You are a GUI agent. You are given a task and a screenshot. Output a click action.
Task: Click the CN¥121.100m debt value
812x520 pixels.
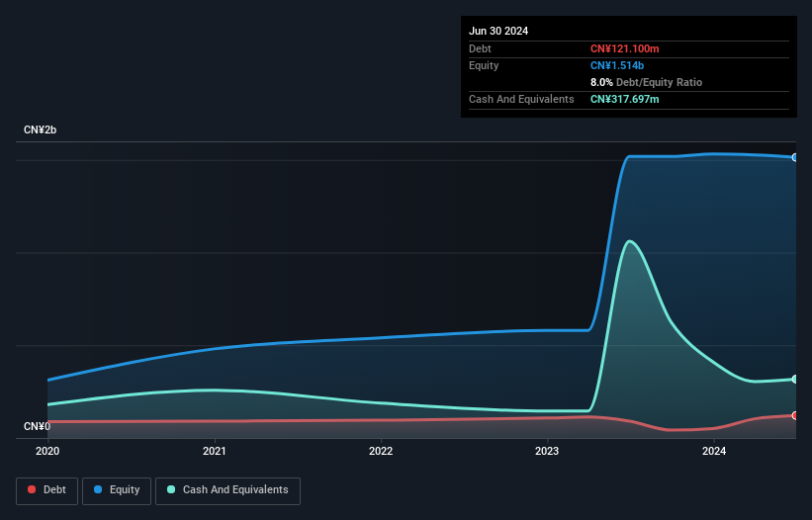[624, 48]
